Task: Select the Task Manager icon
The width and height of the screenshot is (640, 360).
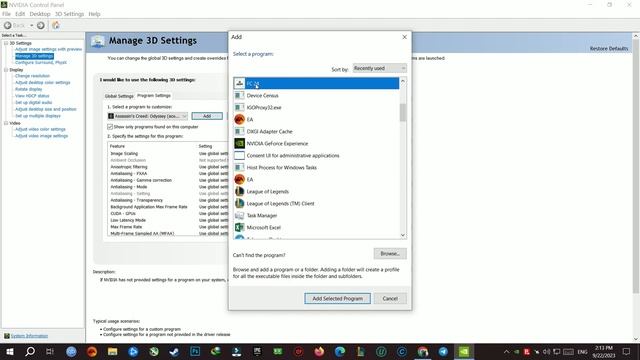Action: [240, 216]
